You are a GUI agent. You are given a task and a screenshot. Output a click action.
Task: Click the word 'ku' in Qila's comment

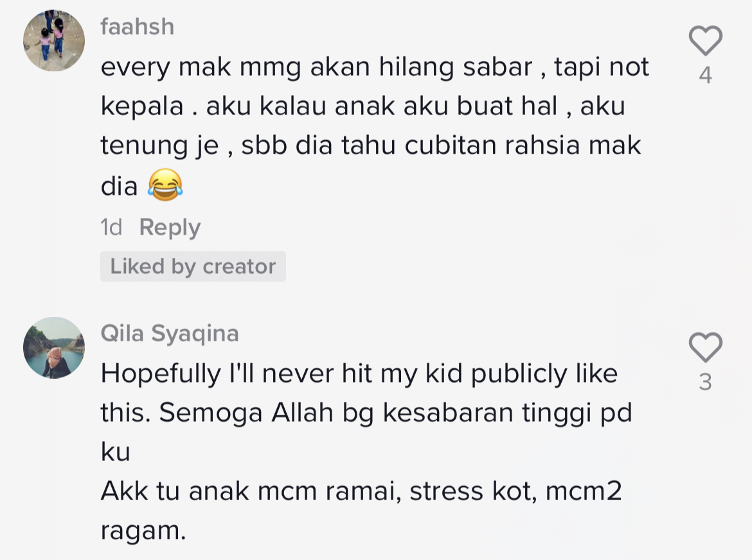click(x=116, y=453)
